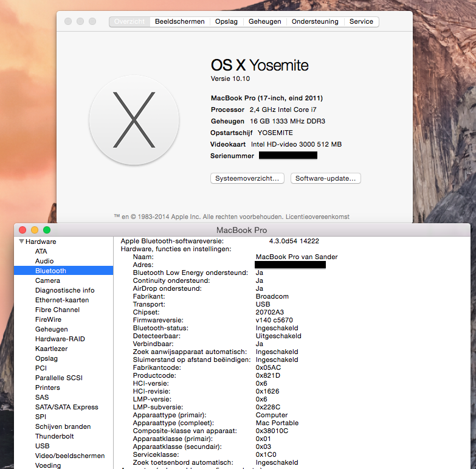Screen dimensions: 476x469
Task: Select Parallelle SCSI in sidebar
Action: pyautogui.click(x=59, y=378)
